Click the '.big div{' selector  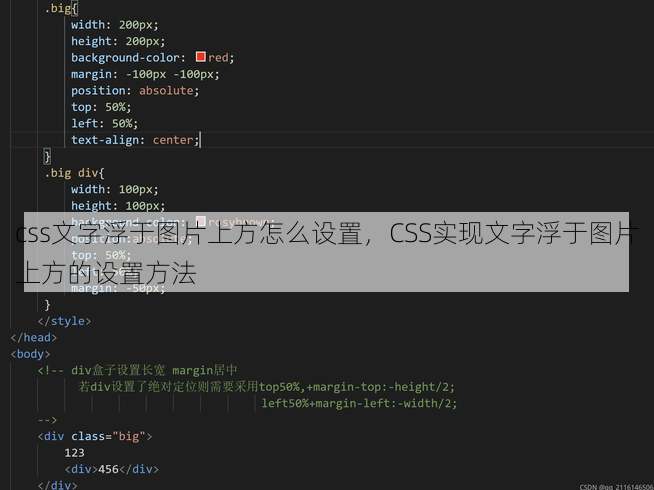point(74,173)
